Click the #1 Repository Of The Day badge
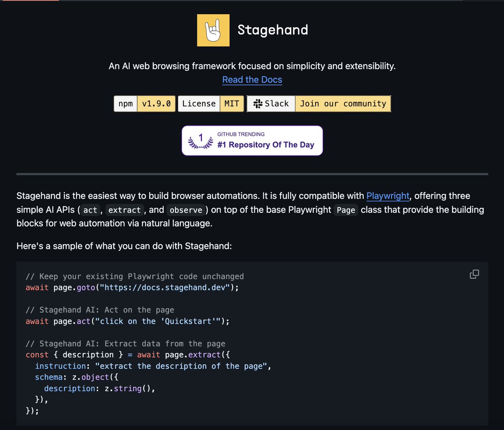Screen dimensions: 504x430 [x=265, y=145]
